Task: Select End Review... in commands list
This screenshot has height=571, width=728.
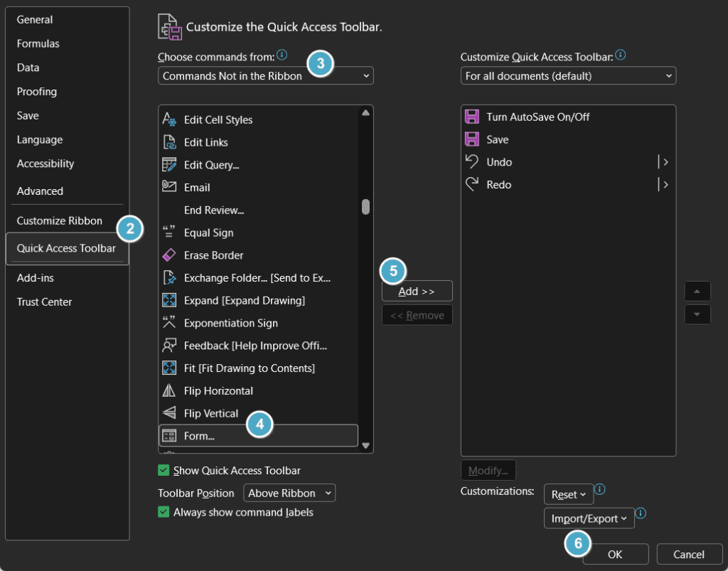Action: point(258,210)
